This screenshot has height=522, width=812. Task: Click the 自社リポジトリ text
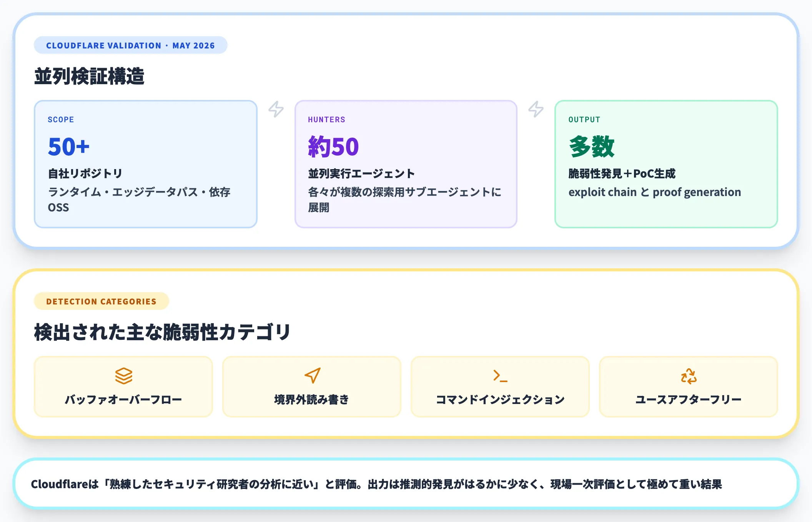coord(85,173)
